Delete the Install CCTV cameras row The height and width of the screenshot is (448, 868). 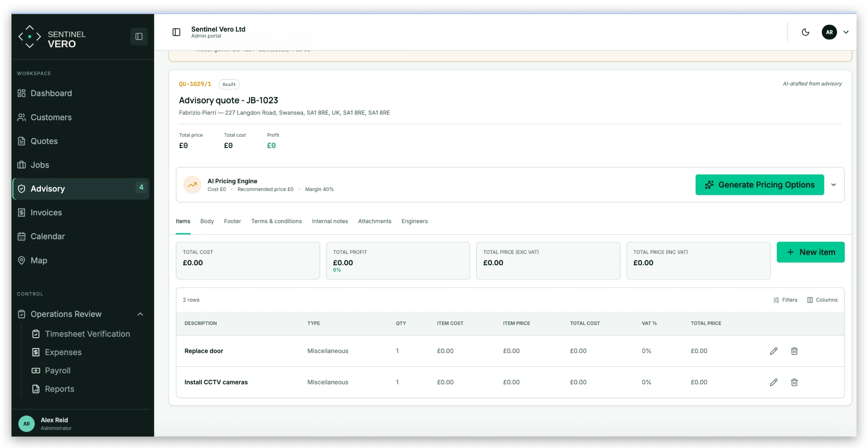tap(794, 382)
